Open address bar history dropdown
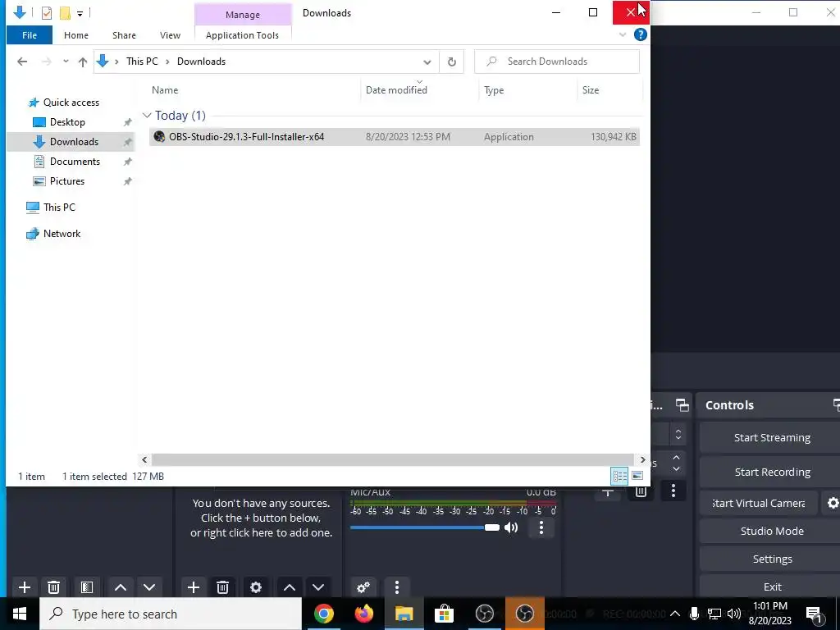 427,62
